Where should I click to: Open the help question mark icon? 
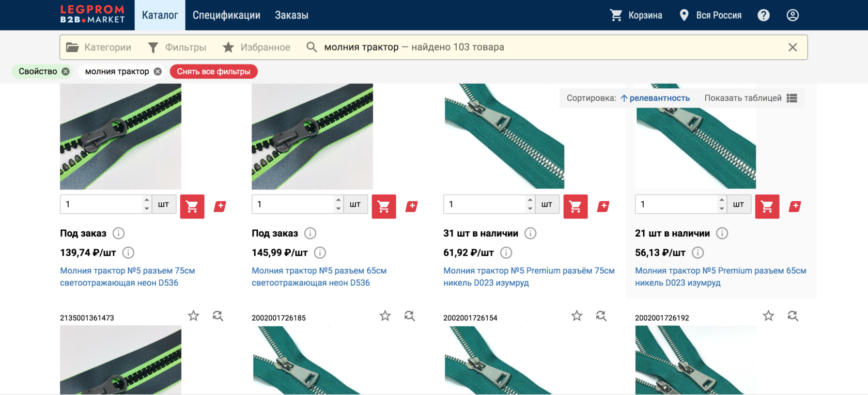[764, 15]
